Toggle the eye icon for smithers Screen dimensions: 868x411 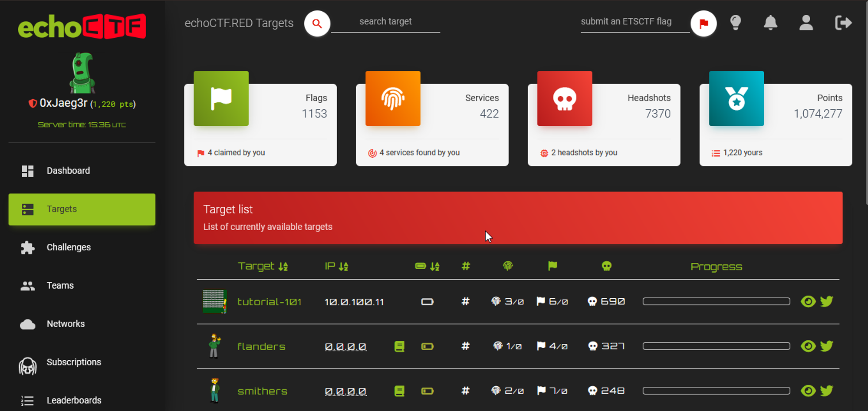click(808, 391)
